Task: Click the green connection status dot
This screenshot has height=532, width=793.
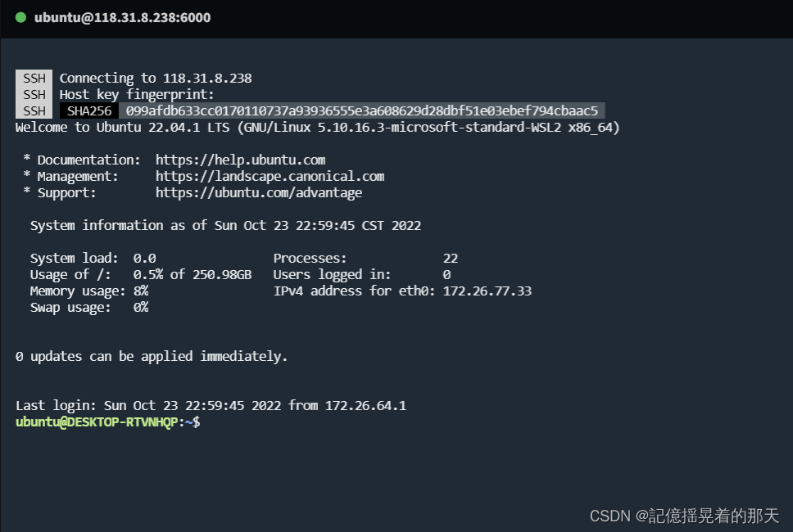Action: [21, 17]
